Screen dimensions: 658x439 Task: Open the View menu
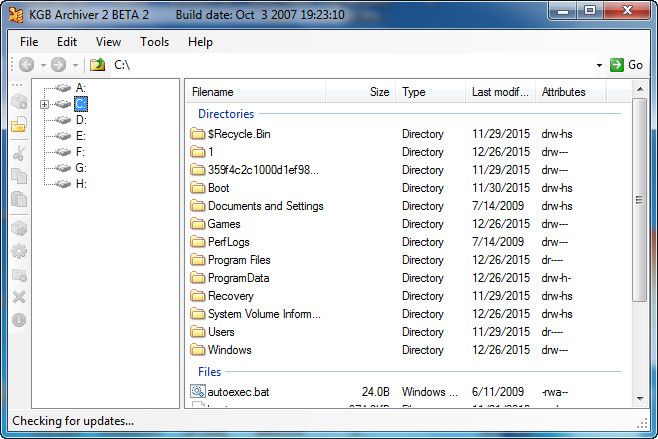(108, 42)
